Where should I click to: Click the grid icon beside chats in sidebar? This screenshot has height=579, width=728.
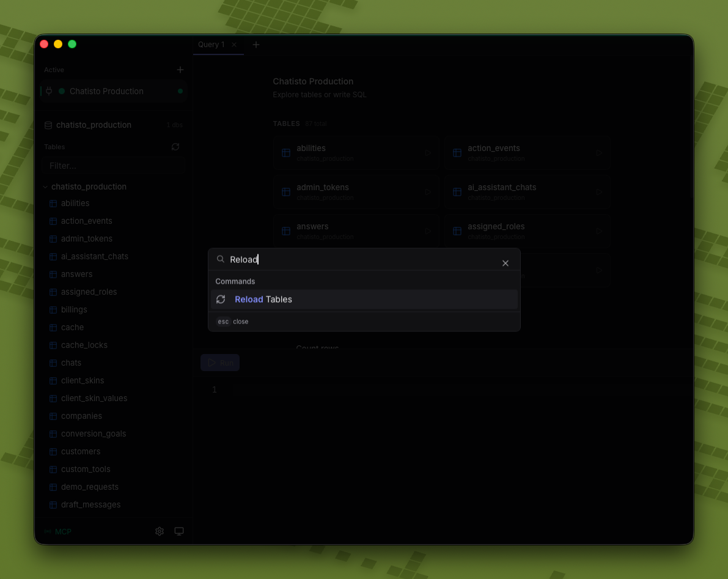(53, 363)
